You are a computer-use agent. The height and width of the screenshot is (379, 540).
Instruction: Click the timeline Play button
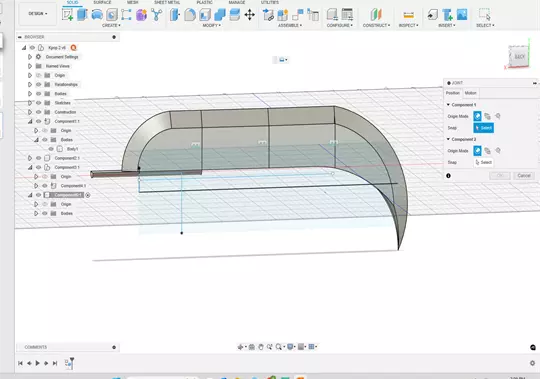point(38,363)
